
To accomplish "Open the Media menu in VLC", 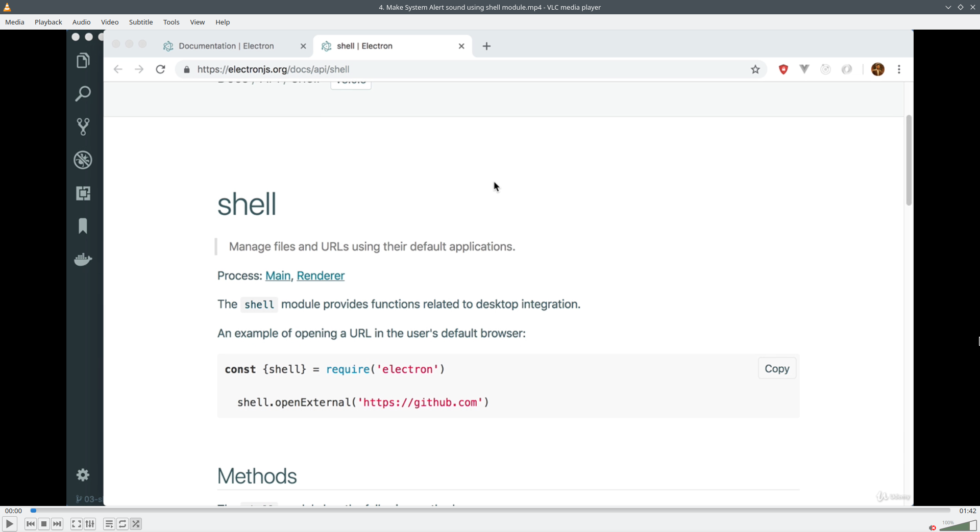I will pyautogui.click(x=15, y=22).
